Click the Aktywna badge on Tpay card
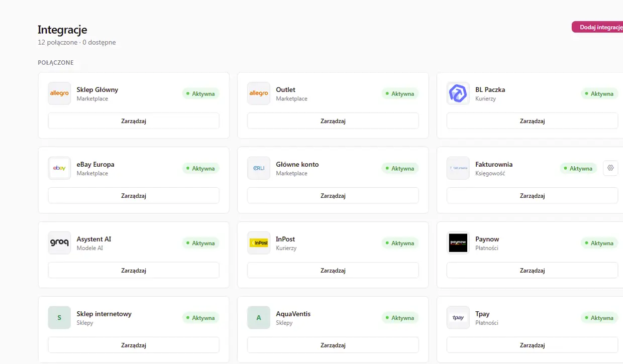 coord(599,318)
